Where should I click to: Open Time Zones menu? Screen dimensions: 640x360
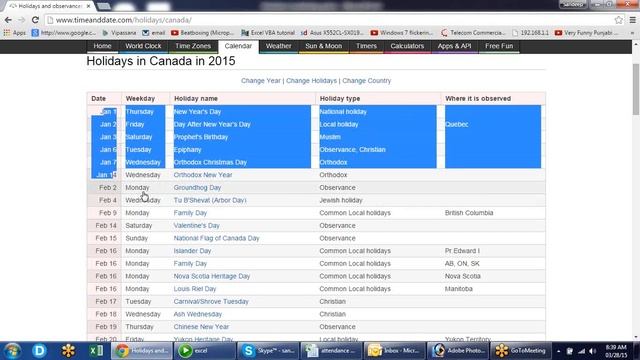[x=193, y=46]
